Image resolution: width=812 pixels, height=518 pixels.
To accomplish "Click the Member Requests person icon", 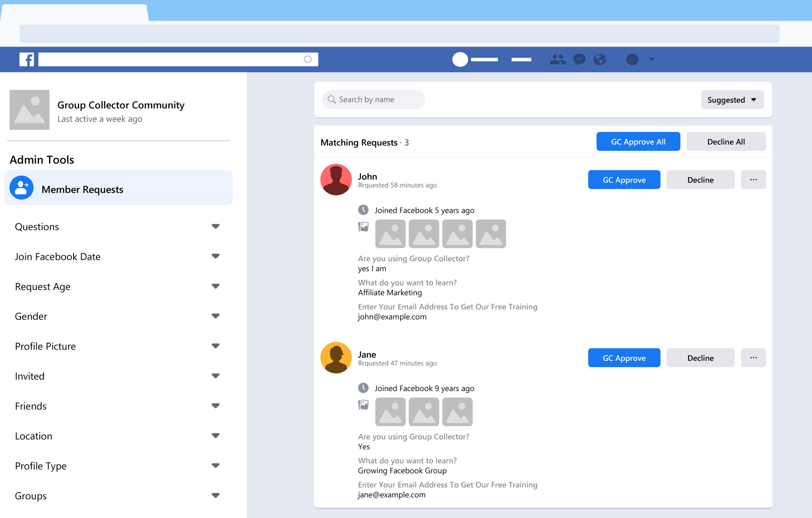I will click(x=22, y=188).
